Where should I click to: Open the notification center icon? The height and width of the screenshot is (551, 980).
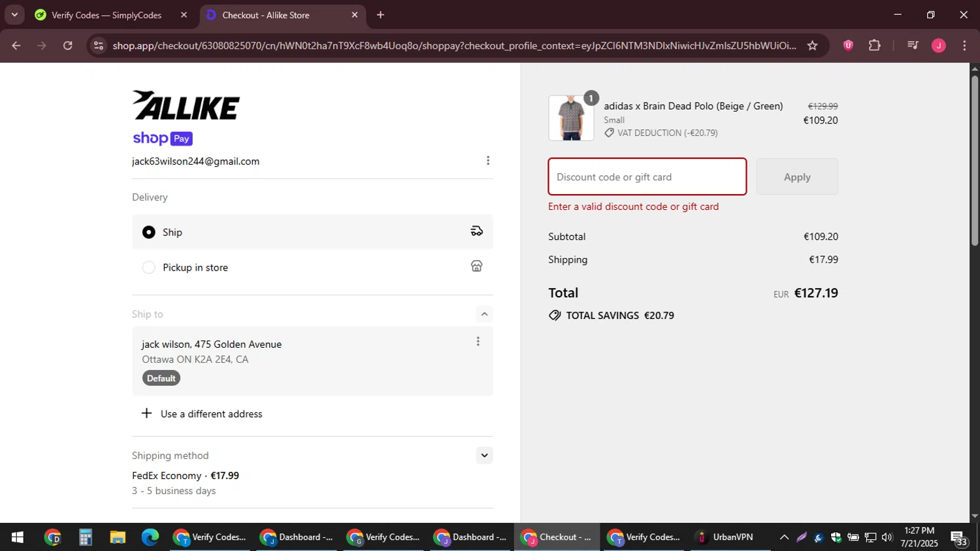click(x=959, y=538)
